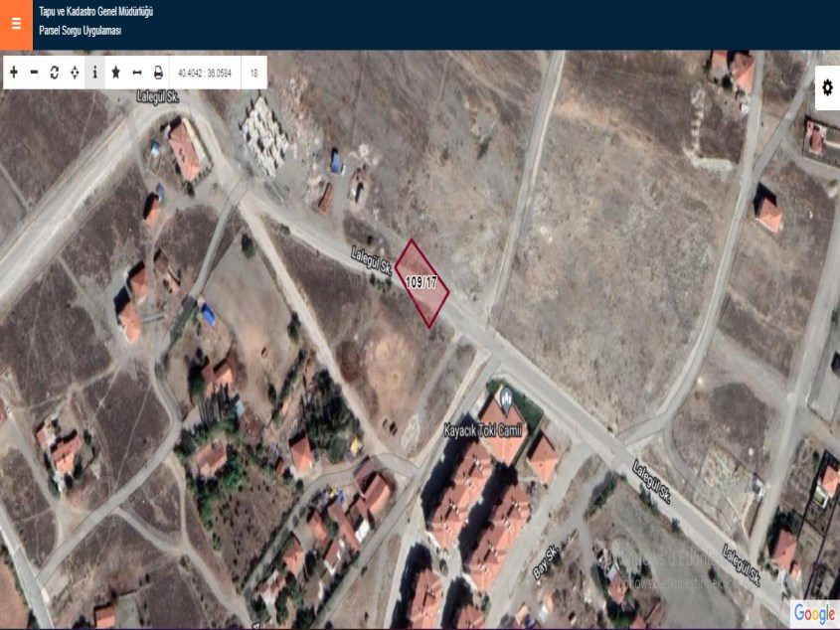Open the hamburger side menu
This screenshot has height=630, width=840.
16,24
